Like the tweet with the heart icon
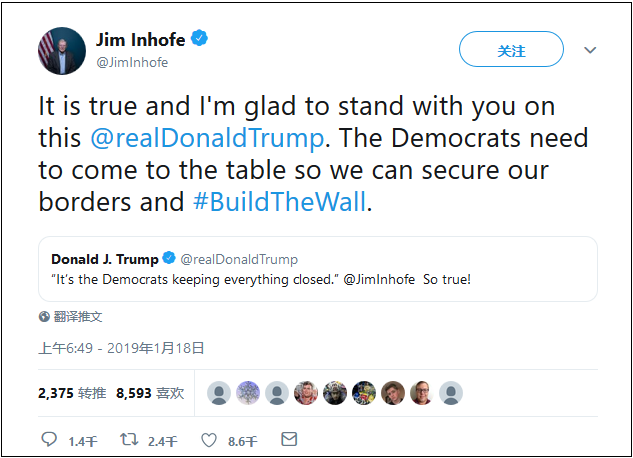 (209, 439)
